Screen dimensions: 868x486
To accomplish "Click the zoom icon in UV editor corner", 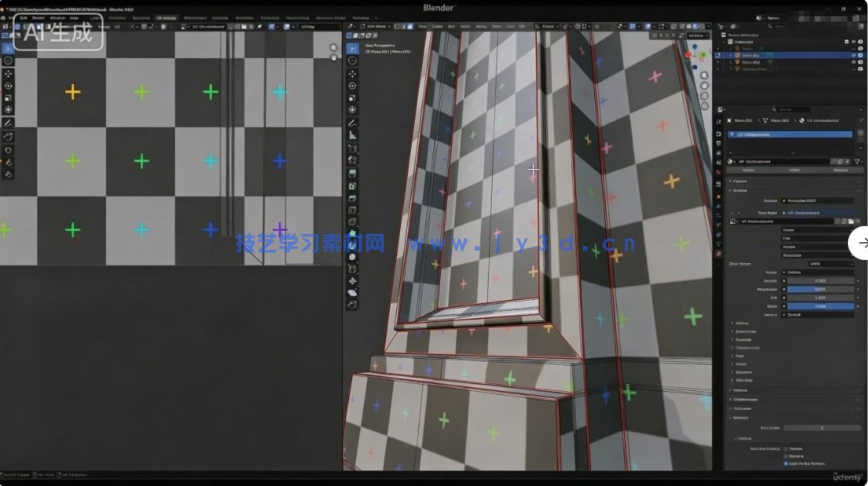I will point(334,47).
